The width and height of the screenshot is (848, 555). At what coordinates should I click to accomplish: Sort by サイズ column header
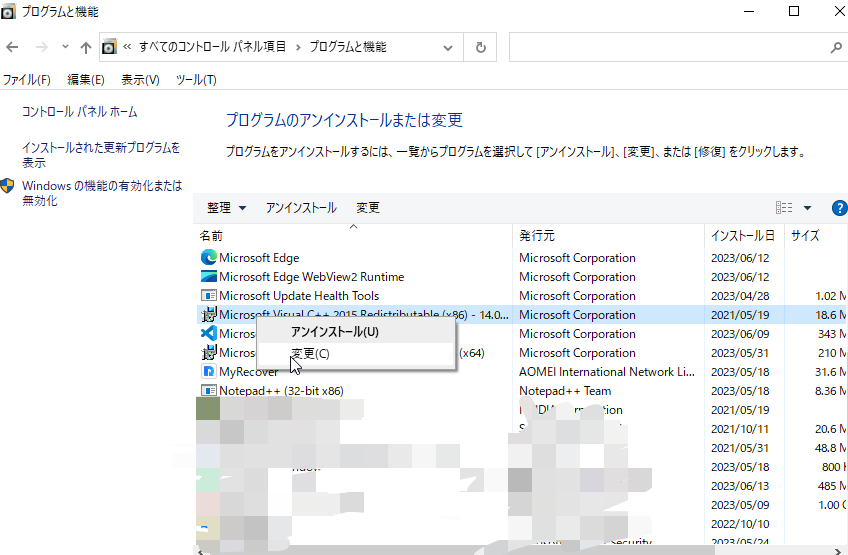[805, 235]
